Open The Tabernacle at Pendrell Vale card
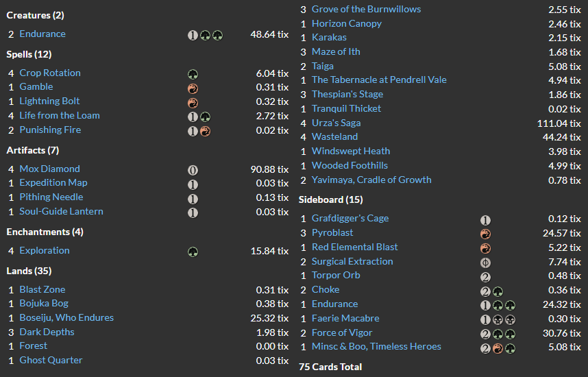Viewport: 588px width, 377px height. (379, 80)
